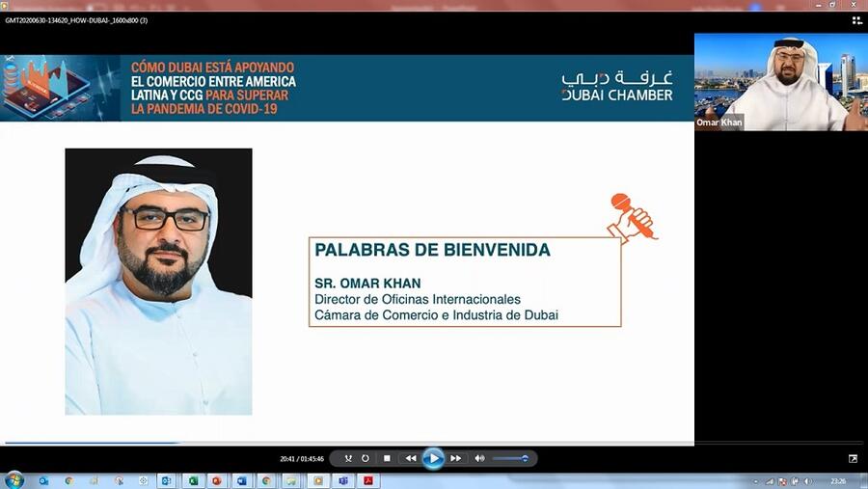Open the first Chrome taskbar icon
The height and width of the screenshot is (489, 868).
pyautogui.click(x=68, y=481)
